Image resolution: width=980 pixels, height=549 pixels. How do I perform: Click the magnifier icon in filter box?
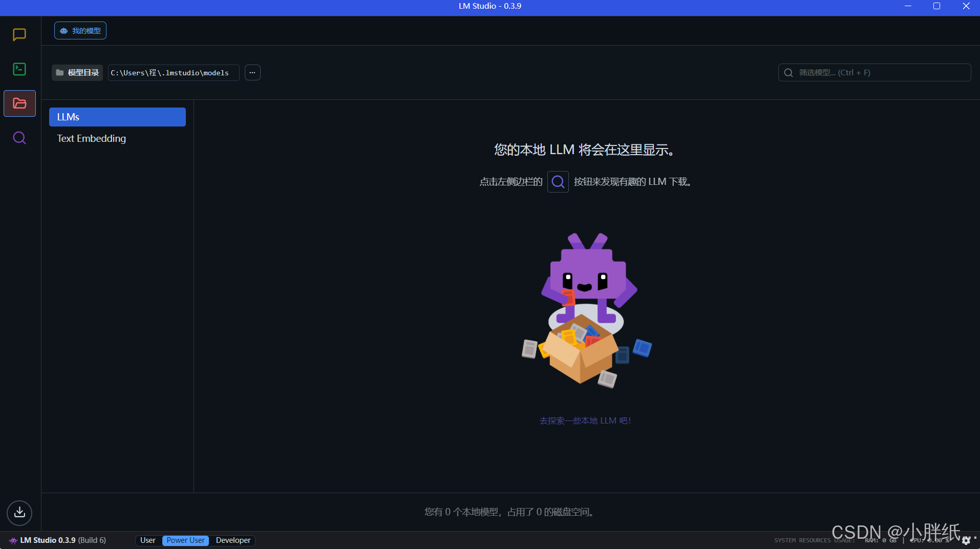click(789, 73)
